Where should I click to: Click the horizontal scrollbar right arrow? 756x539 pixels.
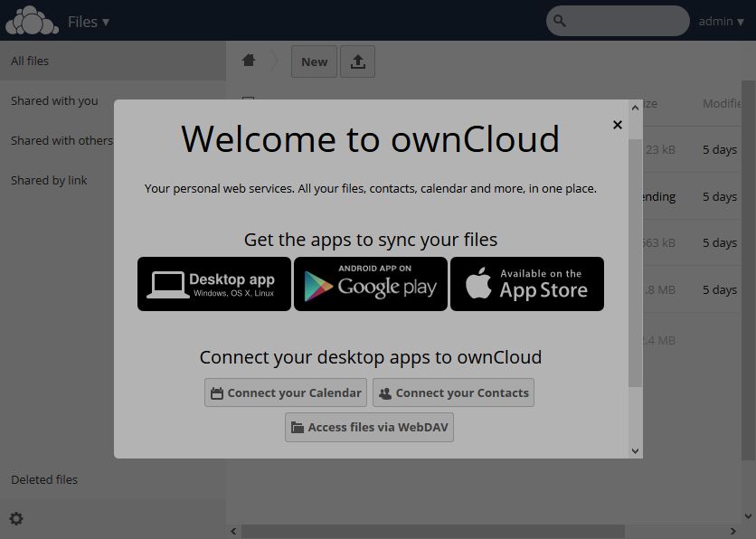point(732,531)
